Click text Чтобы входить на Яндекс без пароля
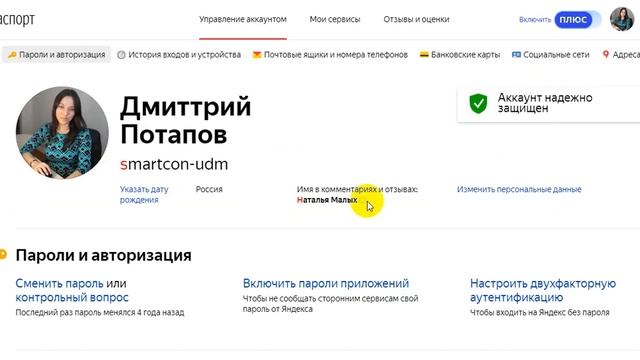640x360 pixels. pos(540,312)
